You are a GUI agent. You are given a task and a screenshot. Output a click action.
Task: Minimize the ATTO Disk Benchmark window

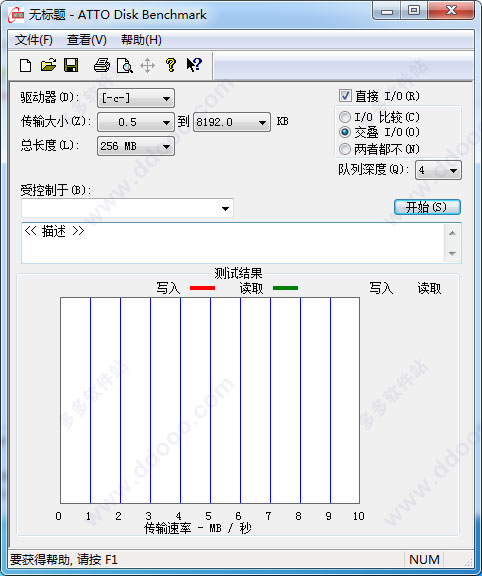click(386, 11)
